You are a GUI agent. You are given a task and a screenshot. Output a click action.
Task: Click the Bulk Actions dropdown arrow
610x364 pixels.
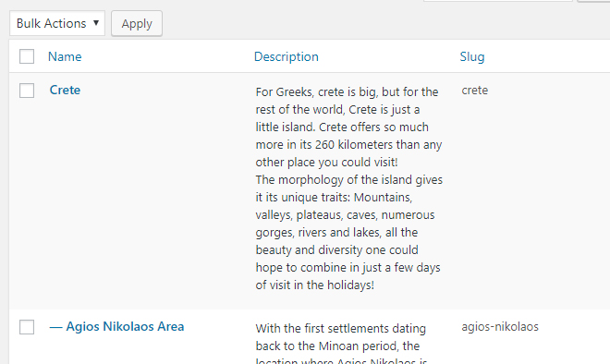[x=96, y=23]
